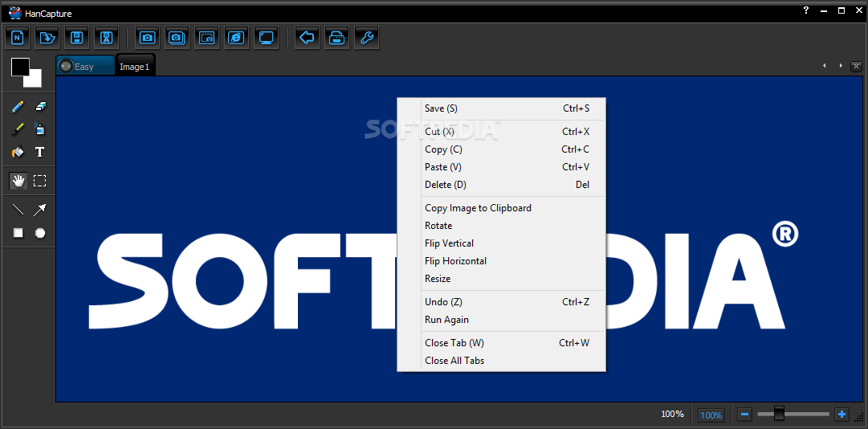868x429 pixels.
Task: Select the Line drawing tool
Action: click(x=18, y=210)
